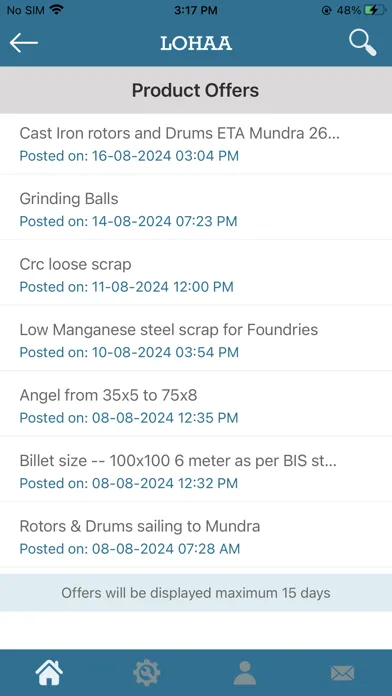Tap the LOHAA title logo

pyautogui.click(x=196, y=43)
